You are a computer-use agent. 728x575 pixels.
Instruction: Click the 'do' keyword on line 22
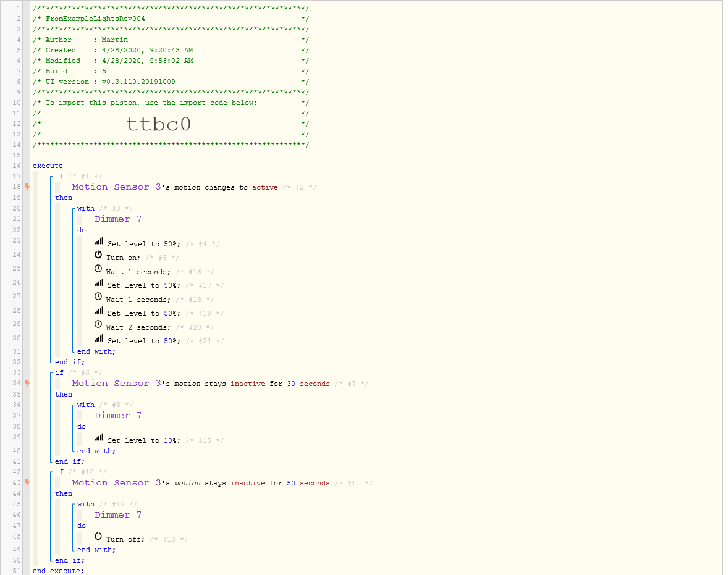point(82,230)
